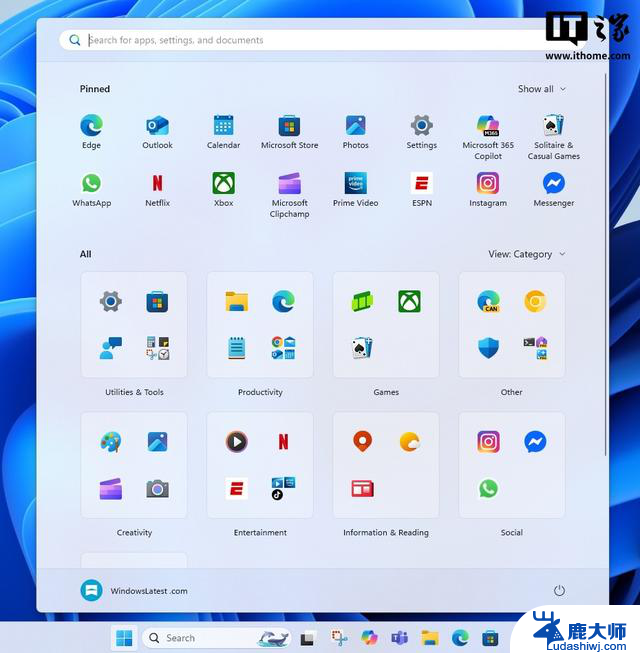This screenshot has height=653, width=640.
Task: Open Task View from the taskbar
Action: point(307,638)
